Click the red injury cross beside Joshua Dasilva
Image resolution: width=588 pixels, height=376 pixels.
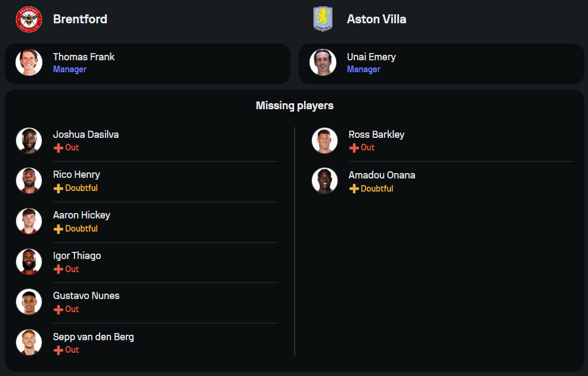pyautogui.click(x=58, y=148)
